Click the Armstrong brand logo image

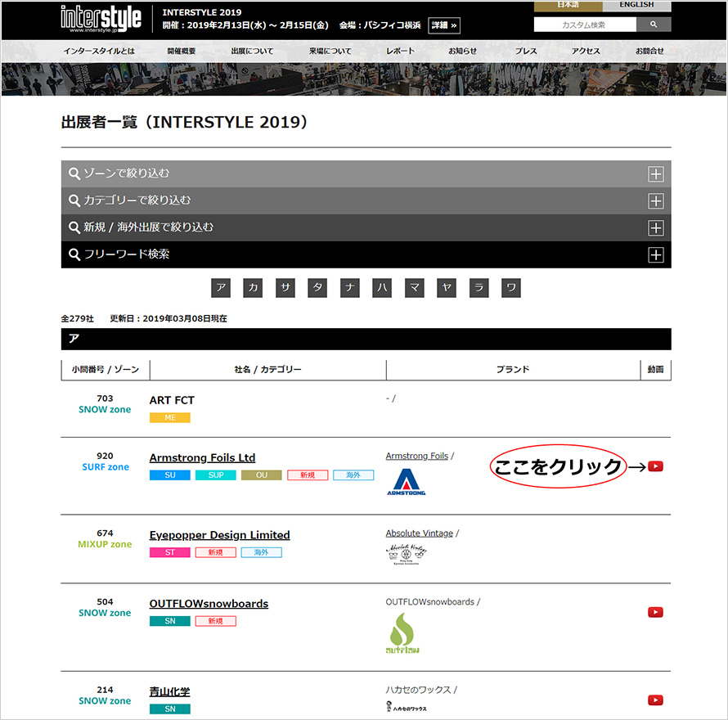coord(407,482)
